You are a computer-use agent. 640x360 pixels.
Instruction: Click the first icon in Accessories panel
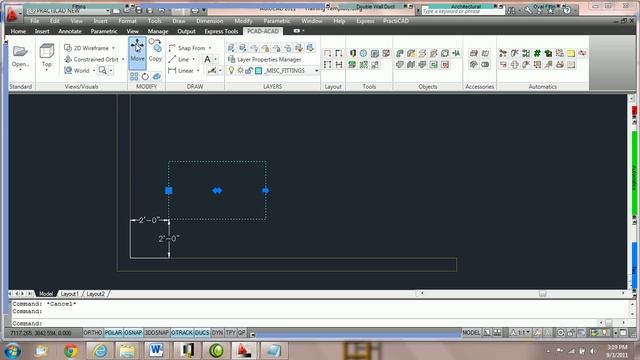pyautogui.click(x=473, y=53)
